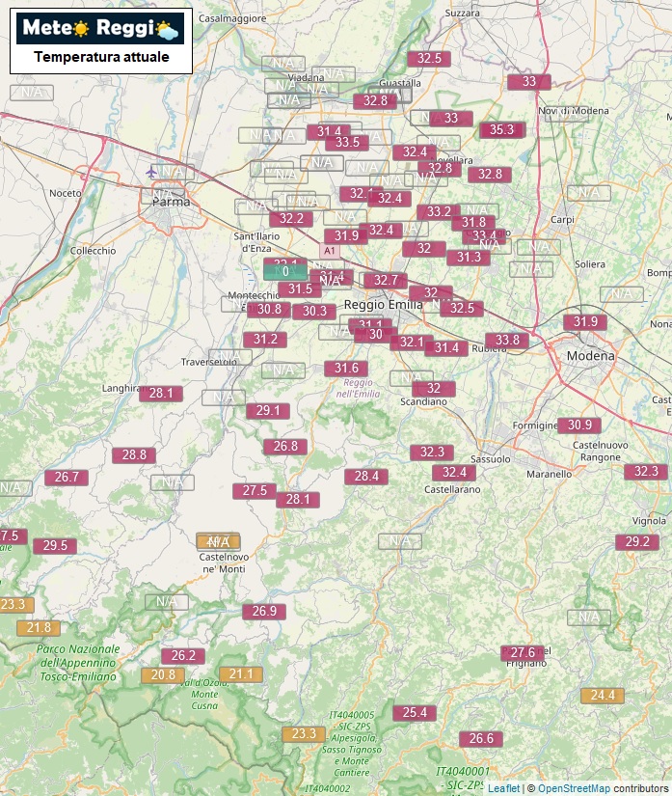The width and height of the screenshot is (672, 796).
Task: Select the 35.3 temperature marker
Action: click(502, 129)
